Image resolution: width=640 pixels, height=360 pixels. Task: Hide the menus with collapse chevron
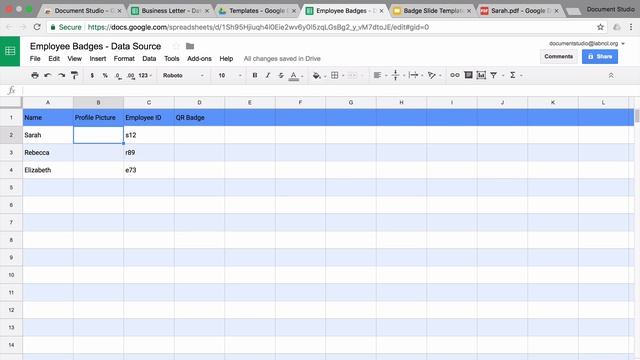point(611,76)
